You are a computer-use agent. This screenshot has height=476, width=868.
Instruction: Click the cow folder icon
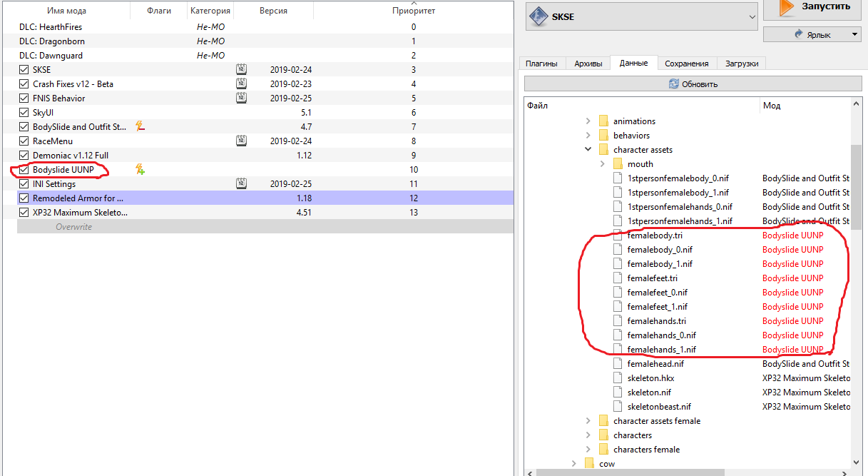tap(588, 463)
